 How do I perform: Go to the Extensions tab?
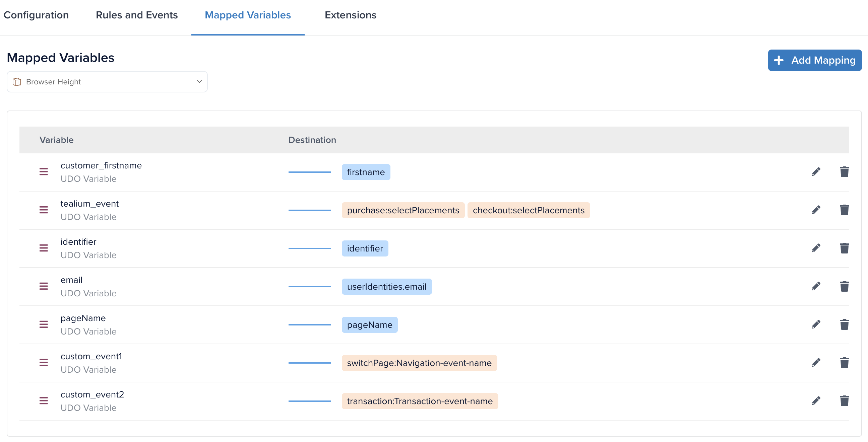tap(350, 15)
